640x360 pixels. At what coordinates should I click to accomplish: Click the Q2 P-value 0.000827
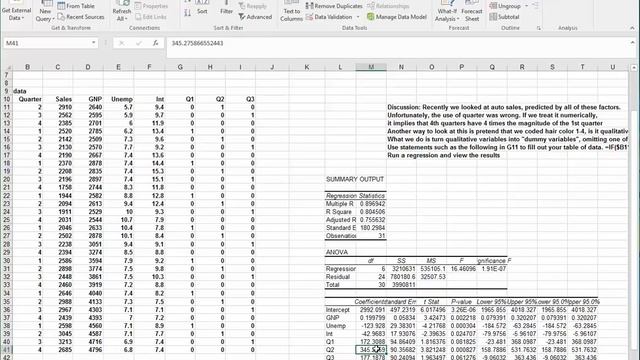(x=462, y=350)
